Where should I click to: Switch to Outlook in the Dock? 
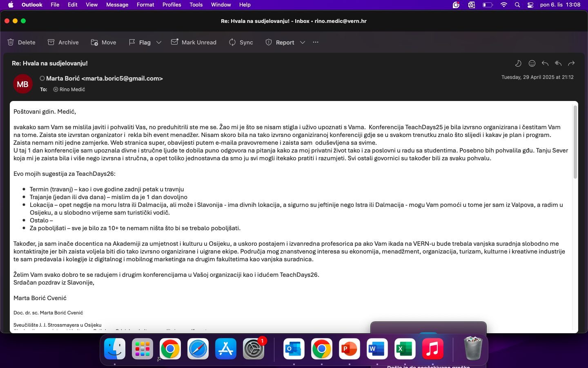pos(294,349)
